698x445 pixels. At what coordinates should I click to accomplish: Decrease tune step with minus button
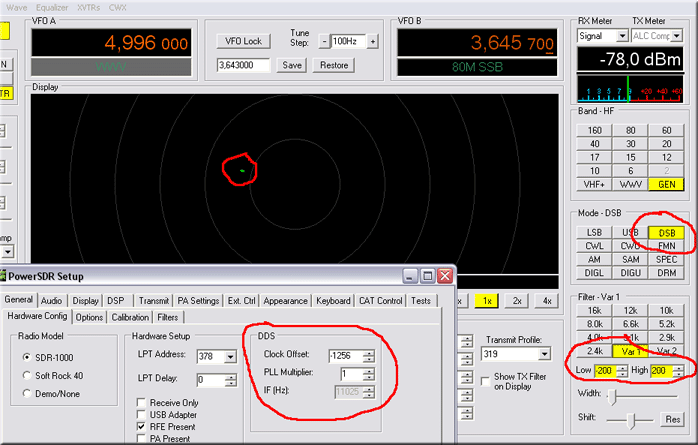tap(324, 41)
